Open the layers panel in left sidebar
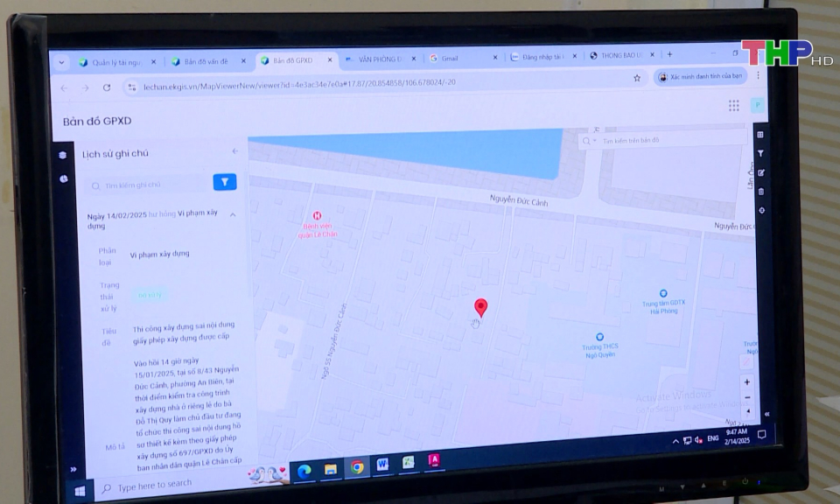The image size is (840, 504). [63, 155]
